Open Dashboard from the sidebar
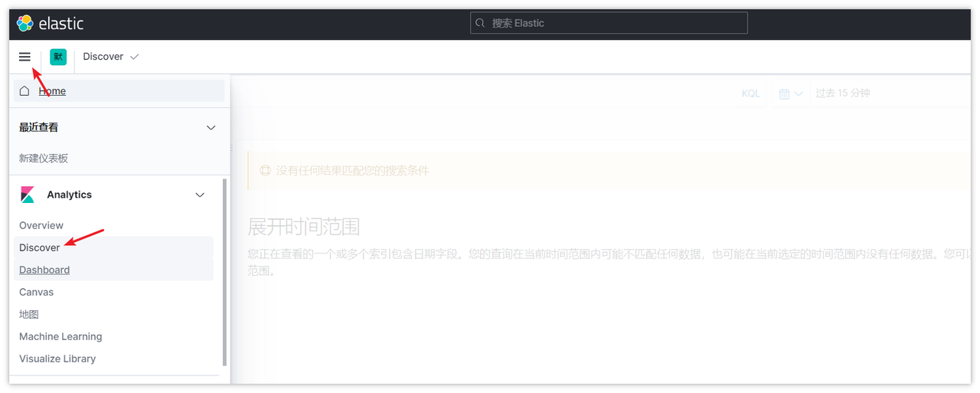 coord(44,270)
